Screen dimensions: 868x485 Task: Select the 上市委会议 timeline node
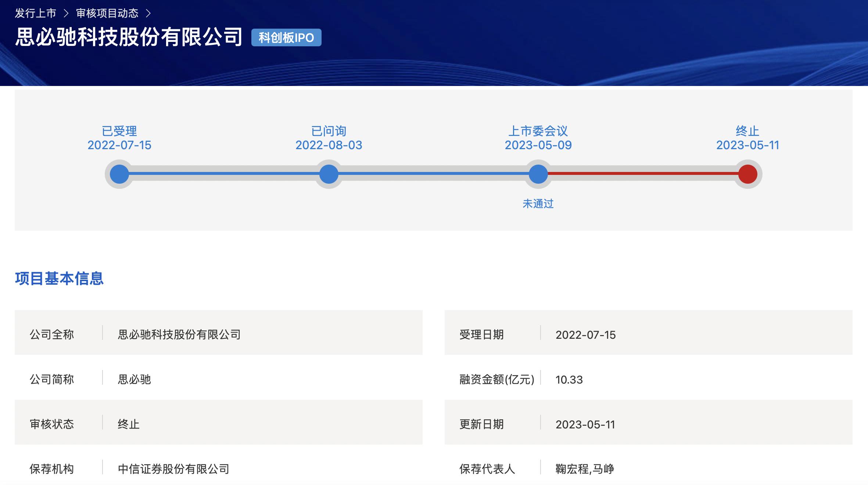coord(538,174)
